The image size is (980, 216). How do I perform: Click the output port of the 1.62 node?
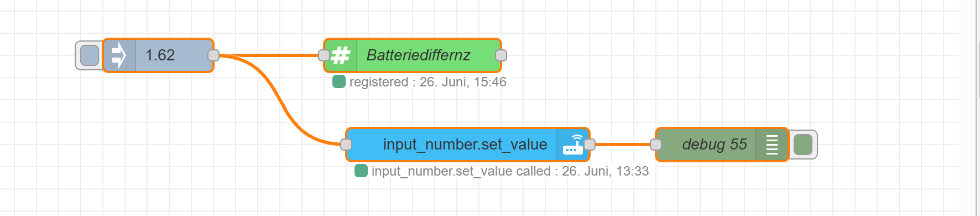pos(213,55)
